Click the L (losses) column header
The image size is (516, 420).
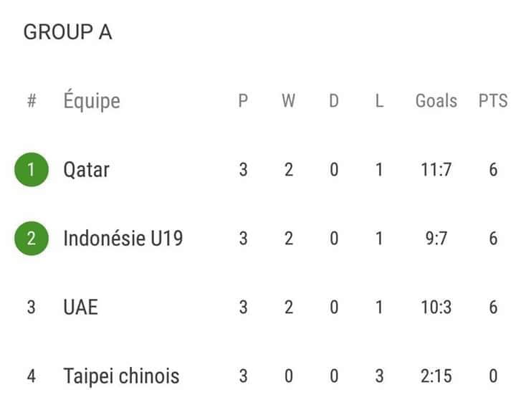[x=379, y=101]
